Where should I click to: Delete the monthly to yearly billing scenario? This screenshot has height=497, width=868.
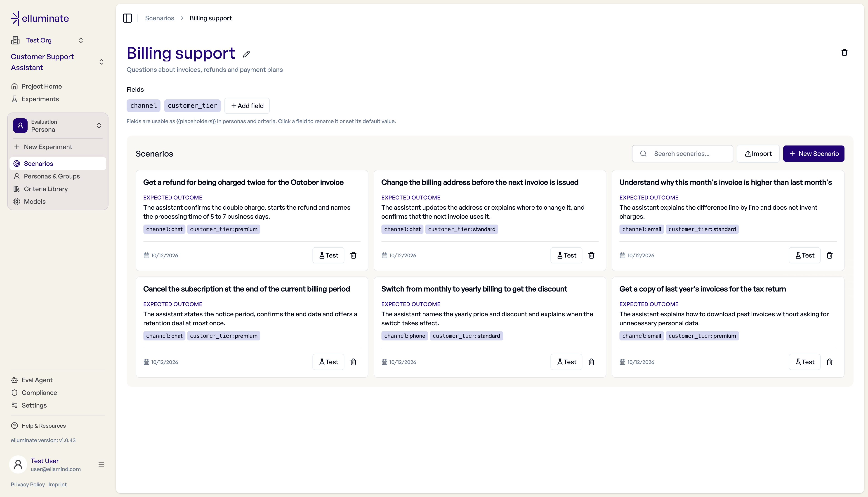(591, 362)
